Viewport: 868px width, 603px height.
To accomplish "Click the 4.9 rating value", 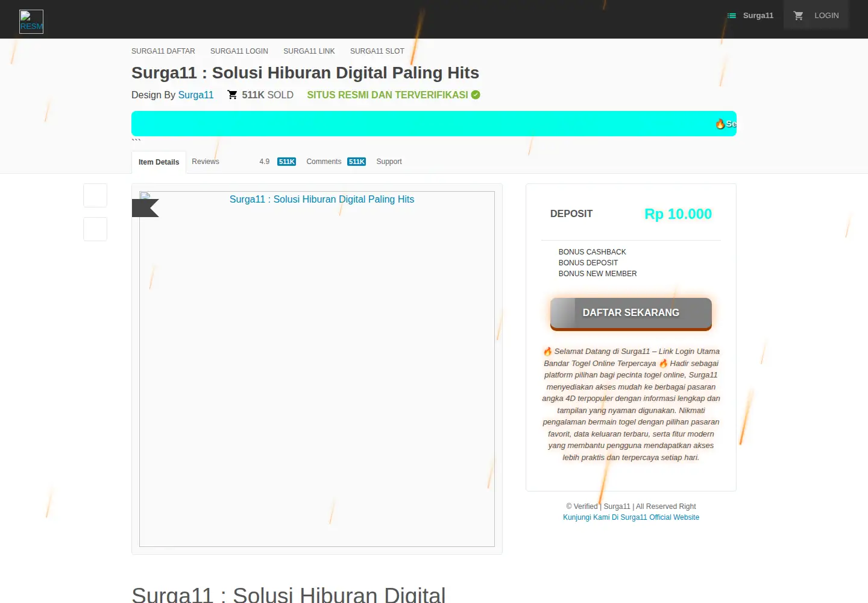I will point(265,162).
